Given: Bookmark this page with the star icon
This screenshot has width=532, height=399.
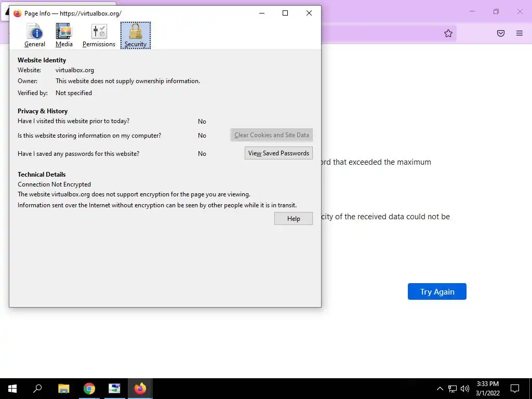Looking at the screenshot, I should coord(448,33).
